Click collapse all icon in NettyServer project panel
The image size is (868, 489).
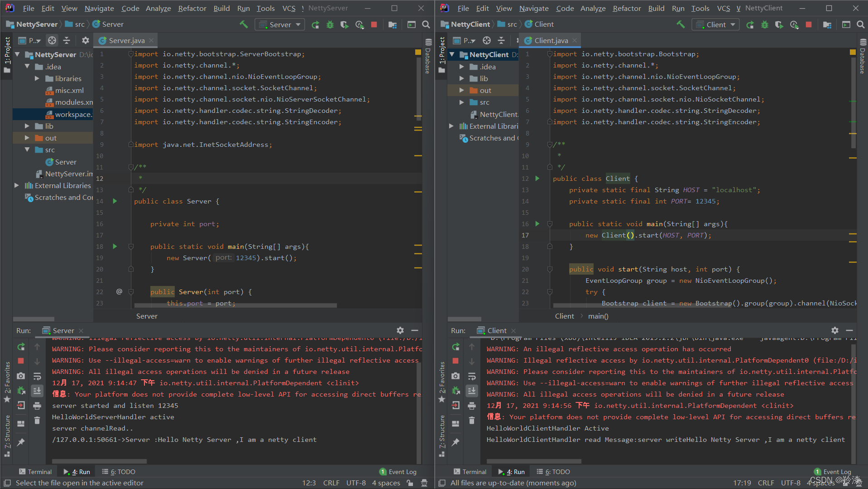67,40
